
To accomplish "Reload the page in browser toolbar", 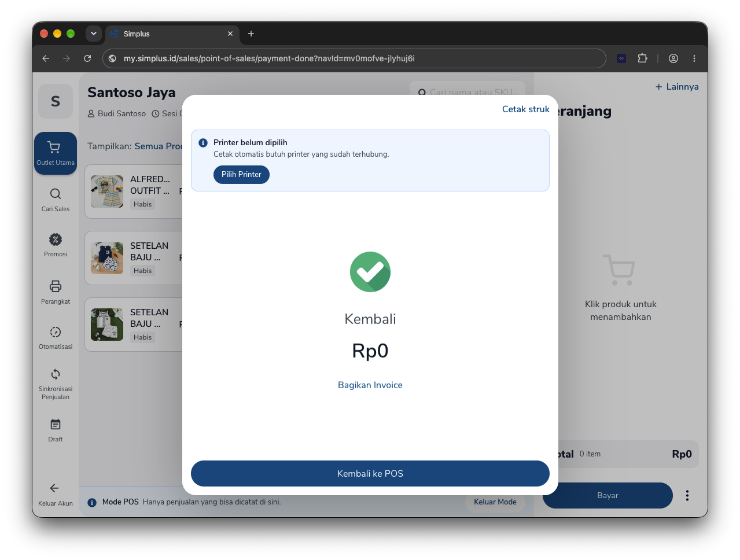I will [87, 58].
